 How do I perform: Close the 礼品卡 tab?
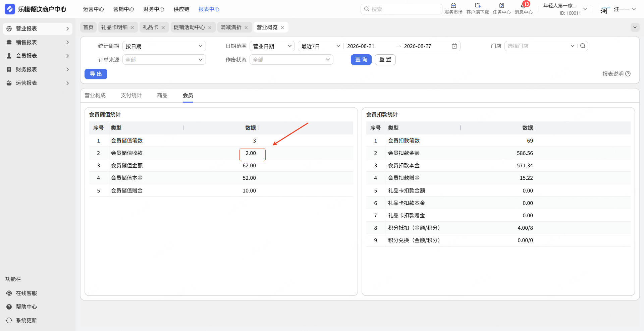coord(163,27)
